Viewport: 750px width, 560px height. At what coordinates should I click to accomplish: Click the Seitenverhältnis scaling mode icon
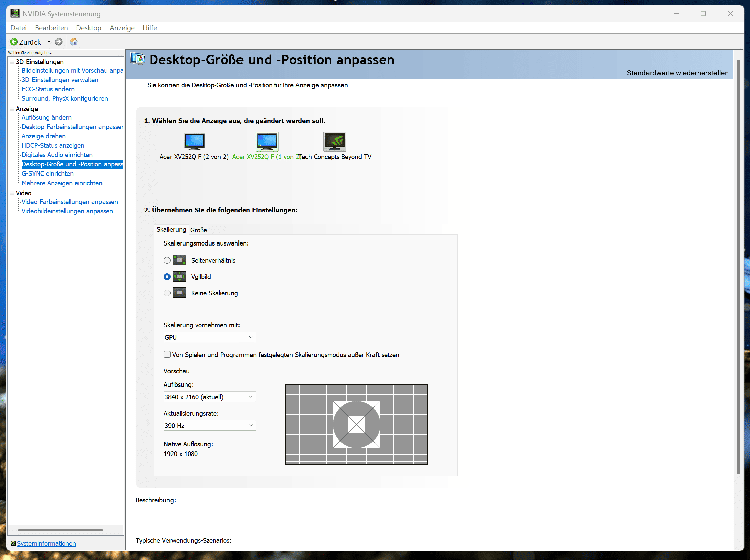[179, 260]
